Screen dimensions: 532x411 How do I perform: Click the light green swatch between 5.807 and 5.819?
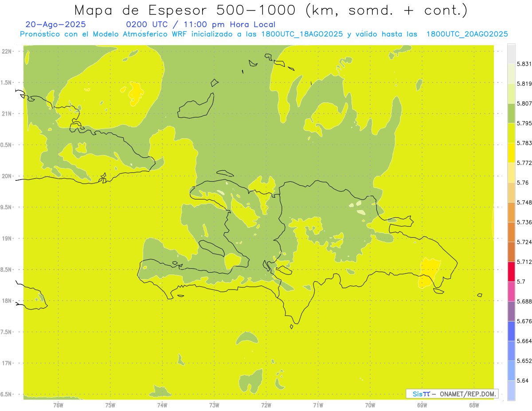[x=511, y=94]
